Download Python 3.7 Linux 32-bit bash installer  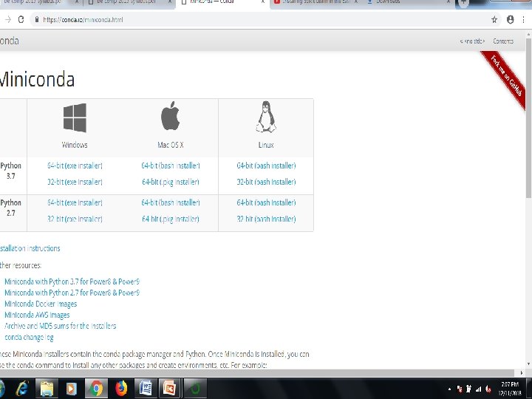266,182
